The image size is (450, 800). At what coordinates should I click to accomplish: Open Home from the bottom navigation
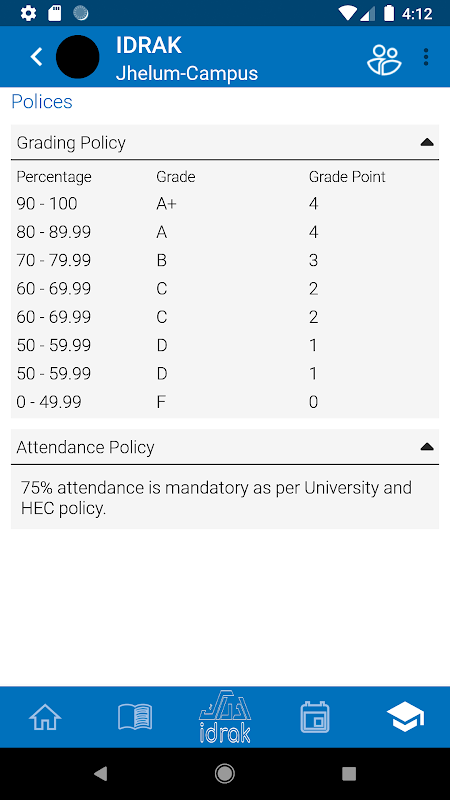[45, 718]
